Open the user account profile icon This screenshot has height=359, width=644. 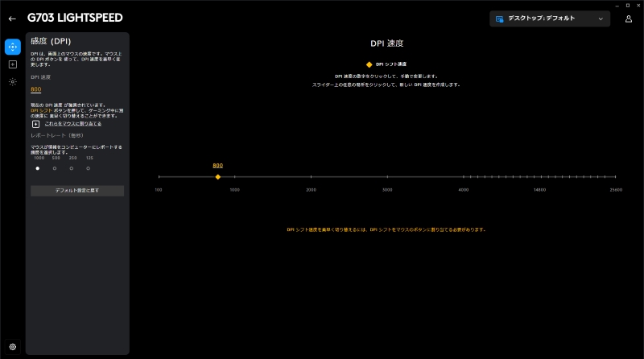coord(629,19)
